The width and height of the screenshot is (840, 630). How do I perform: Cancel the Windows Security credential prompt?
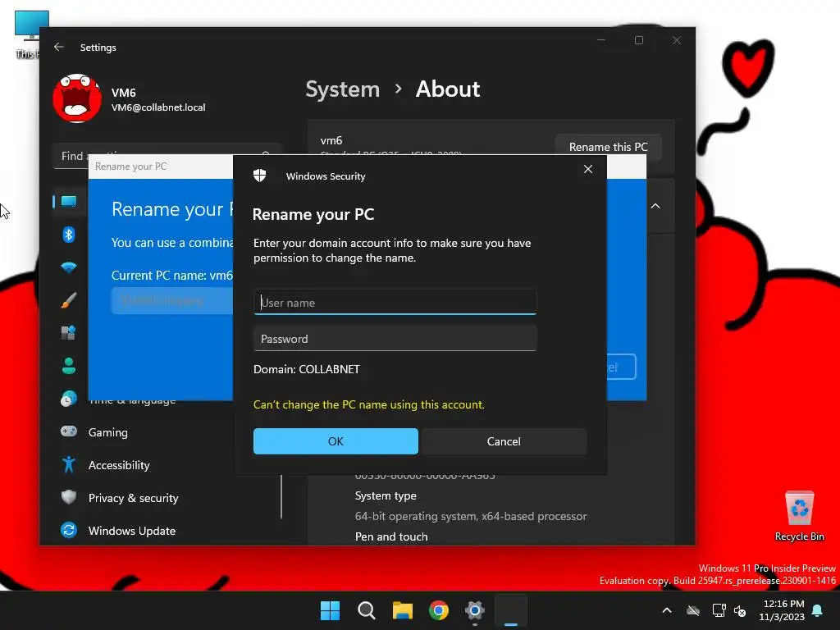504,441
